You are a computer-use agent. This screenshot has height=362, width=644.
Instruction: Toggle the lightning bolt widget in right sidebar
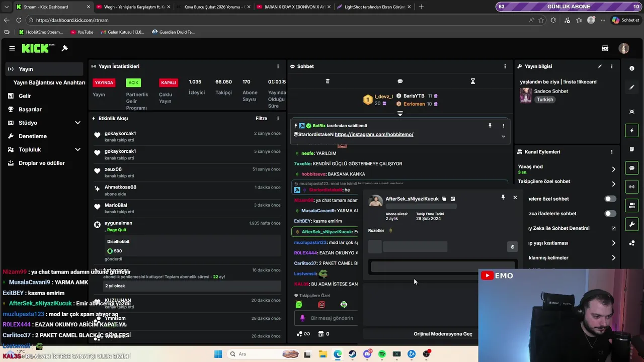(632, 131)
